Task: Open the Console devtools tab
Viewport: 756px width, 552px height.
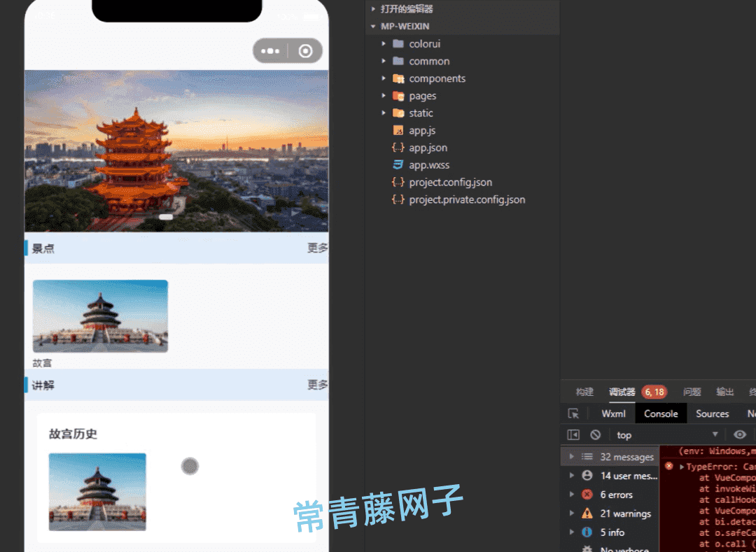Action: coord(661,413)
